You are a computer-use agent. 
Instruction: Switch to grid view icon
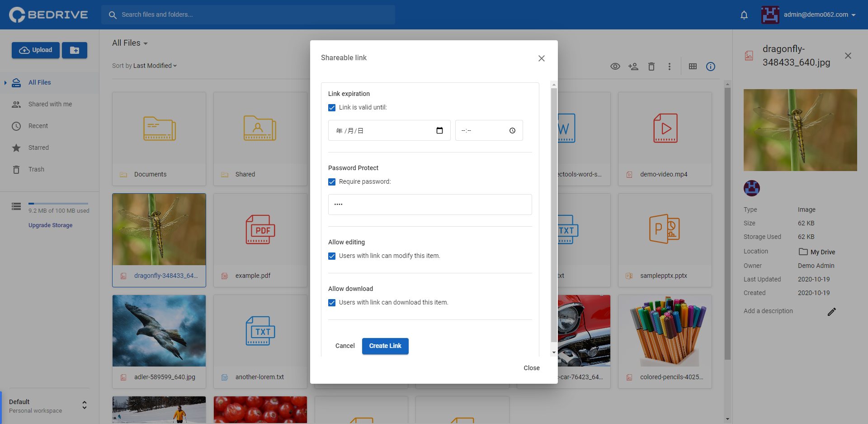[x=693, y=67]
